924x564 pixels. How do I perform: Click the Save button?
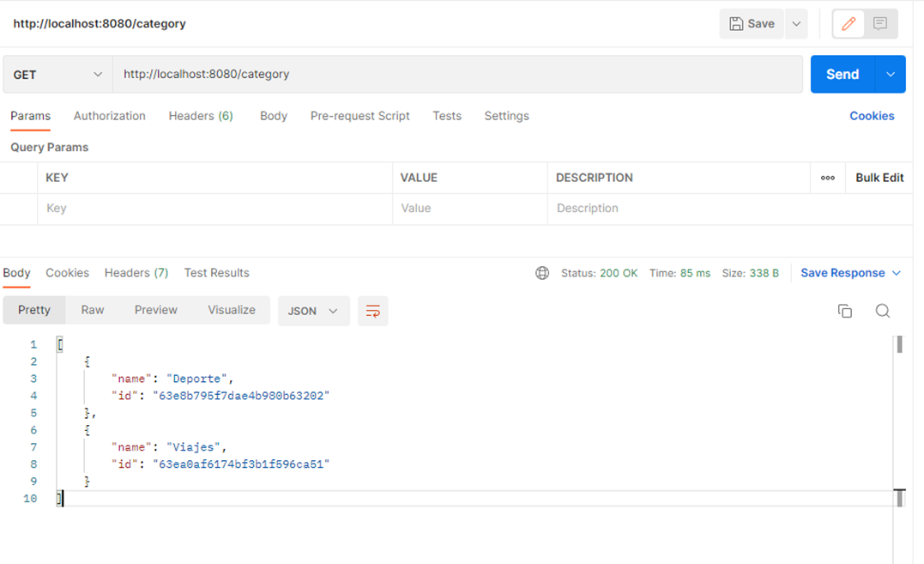click(752, 24)
